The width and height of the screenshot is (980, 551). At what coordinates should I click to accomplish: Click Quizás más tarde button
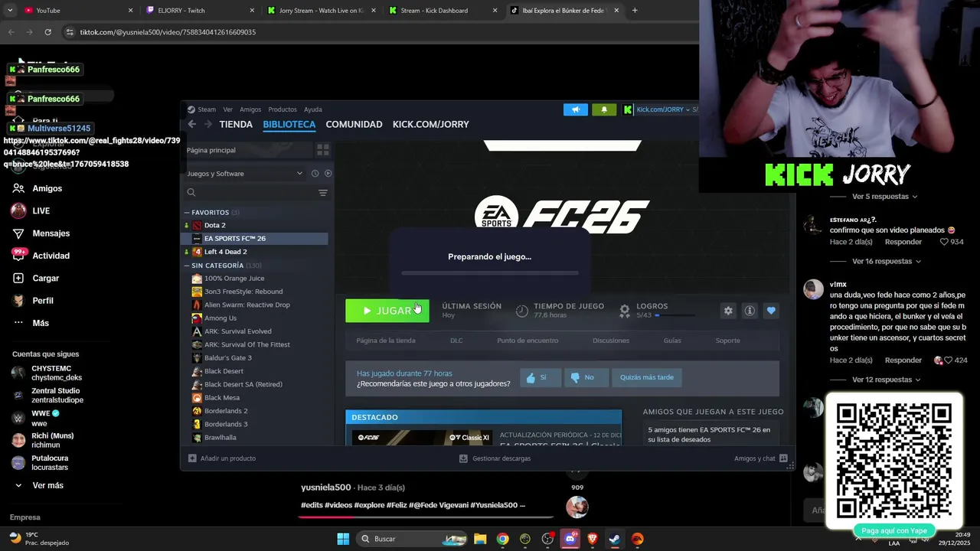pyautogui.click(x=646, y=377)
